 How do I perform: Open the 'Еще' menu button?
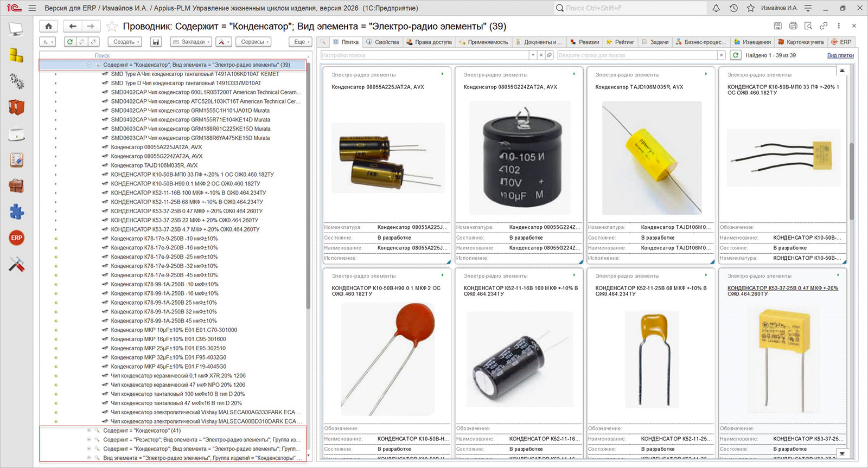click(302, 42)
